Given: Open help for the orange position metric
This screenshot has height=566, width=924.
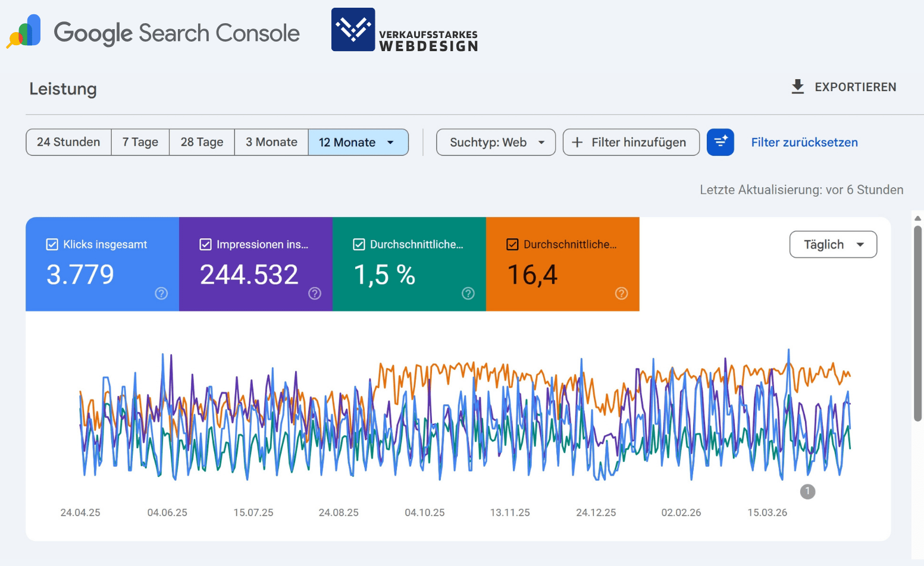Looking at the screenshot, I should point(621,293).
